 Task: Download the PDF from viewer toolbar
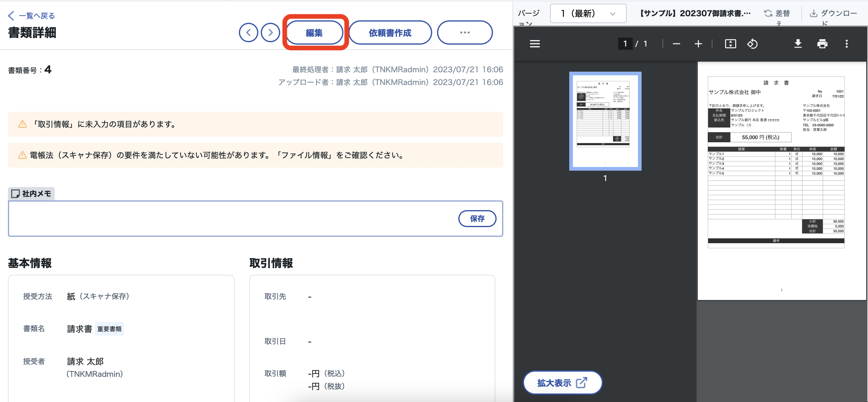click(x=798, y=44)
